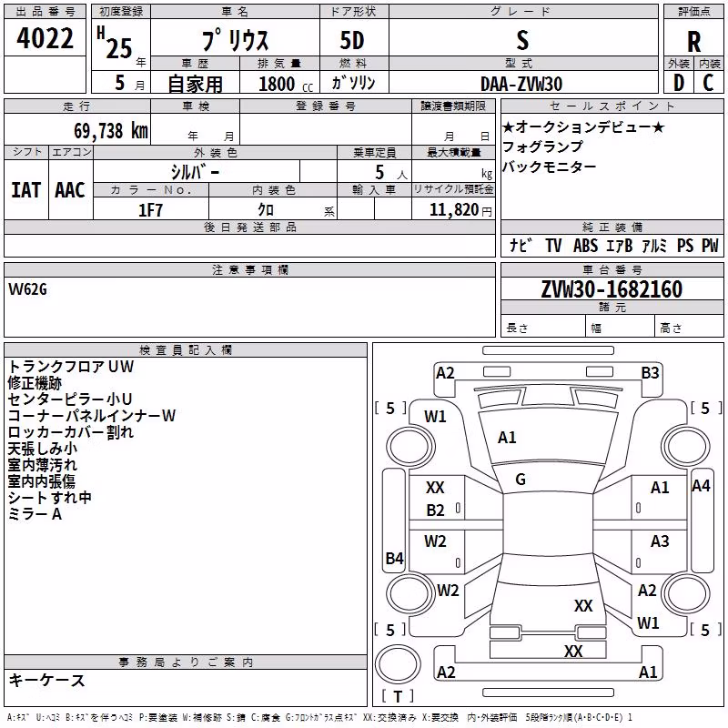
Task: Click the registration year H25
Action: [115, 43]
